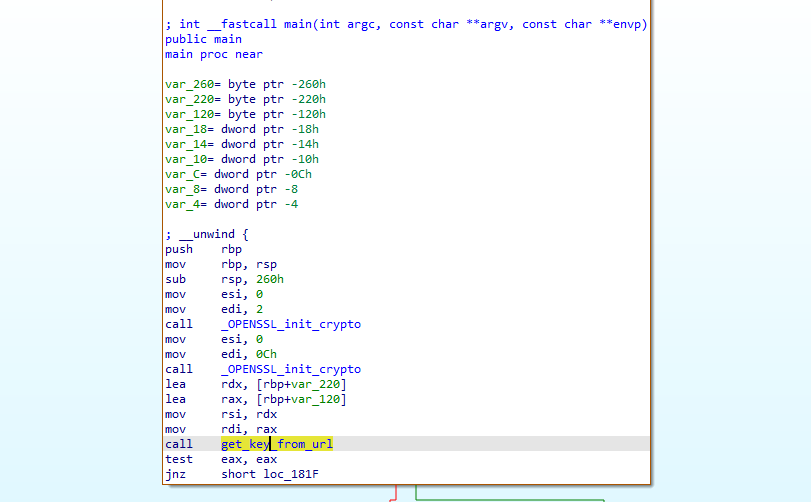Select var_260 variable declaration
The height and width of the screenshot is (502, 811).
point(245,84)
